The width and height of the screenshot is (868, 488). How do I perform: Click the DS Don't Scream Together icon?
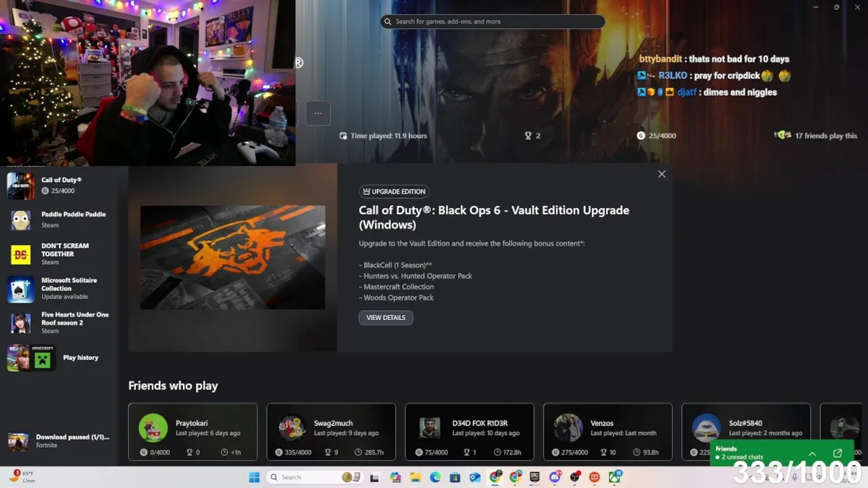(20, 254)
